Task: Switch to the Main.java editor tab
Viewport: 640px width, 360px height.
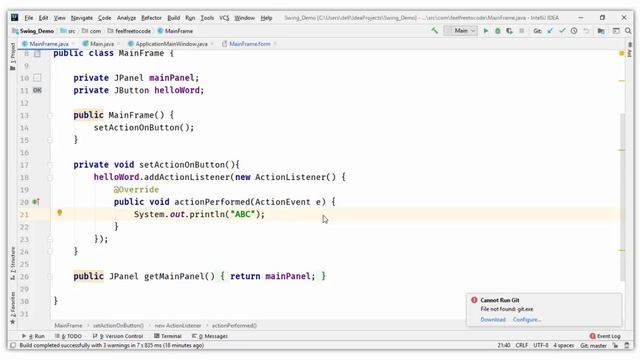Action: click(x=102, y=44)
